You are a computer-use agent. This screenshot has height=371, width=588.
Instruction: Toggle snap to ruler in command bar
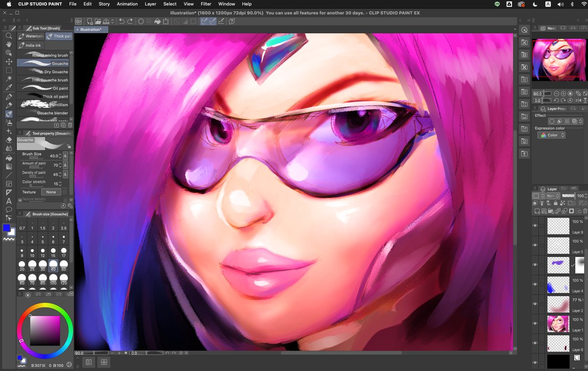(x=204, y=22)
